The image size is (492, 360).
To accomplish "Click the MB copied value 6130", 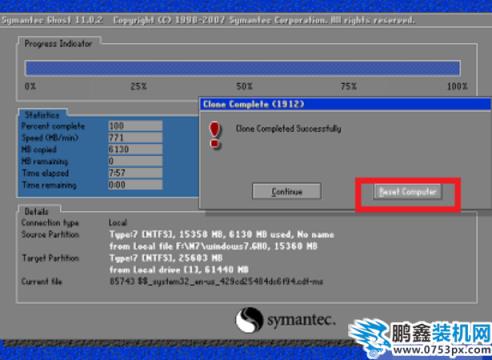I will click(x=135, y=149).
